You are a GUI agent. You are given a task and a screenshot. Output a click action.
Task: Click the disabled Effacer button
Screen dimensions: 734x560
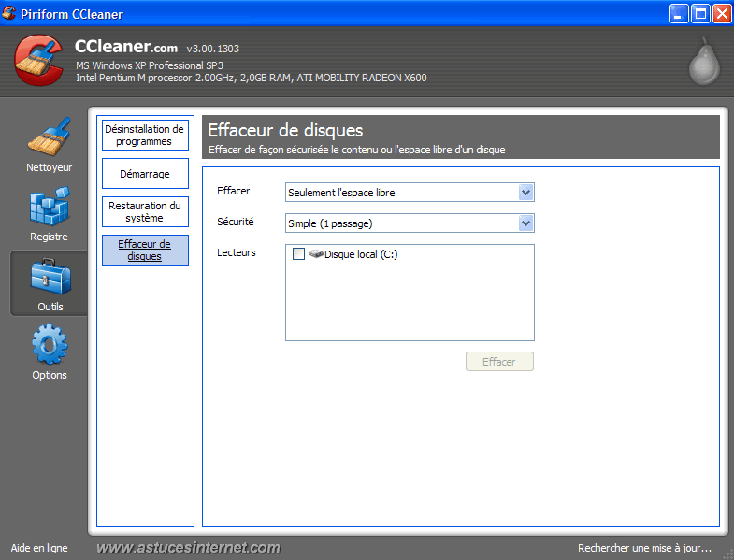pos(499,361)
